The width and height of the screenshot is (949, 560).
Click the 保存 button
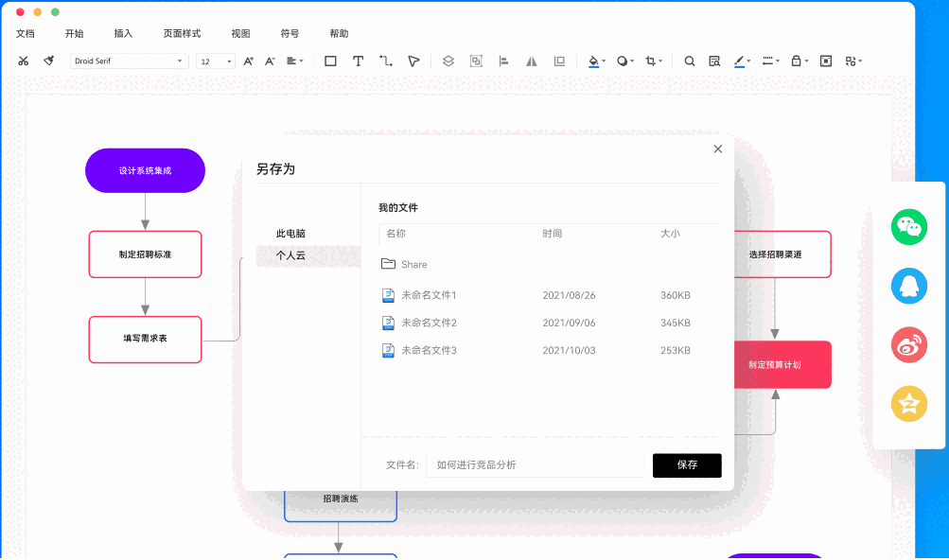tap(687, 464)
